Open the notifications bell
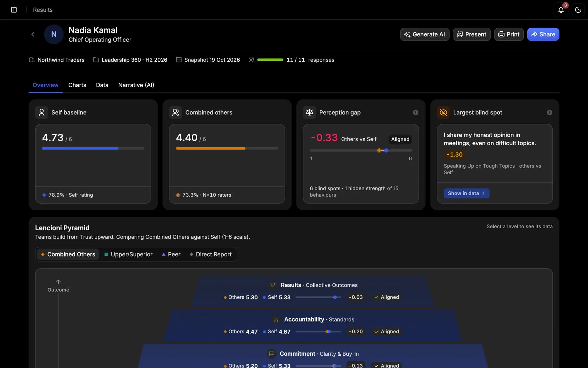Screen dimensions: 588x368 [561, 10]
